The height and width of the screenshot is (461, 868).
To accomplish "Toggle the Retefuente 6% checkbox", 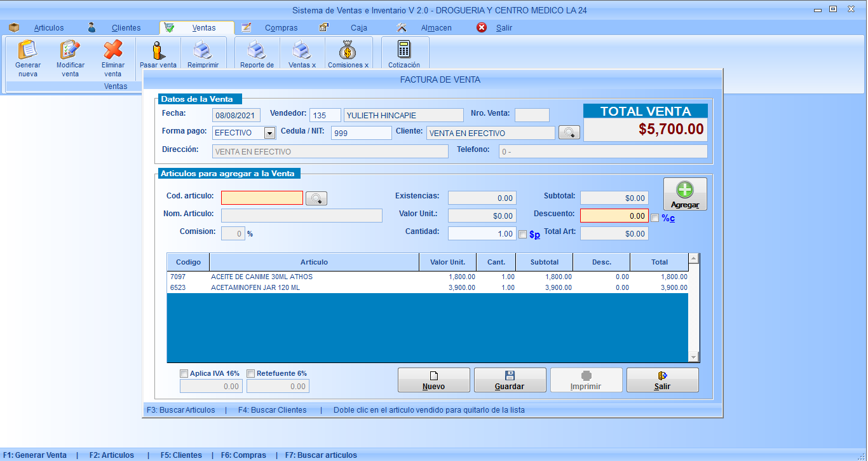I will 251,374.
